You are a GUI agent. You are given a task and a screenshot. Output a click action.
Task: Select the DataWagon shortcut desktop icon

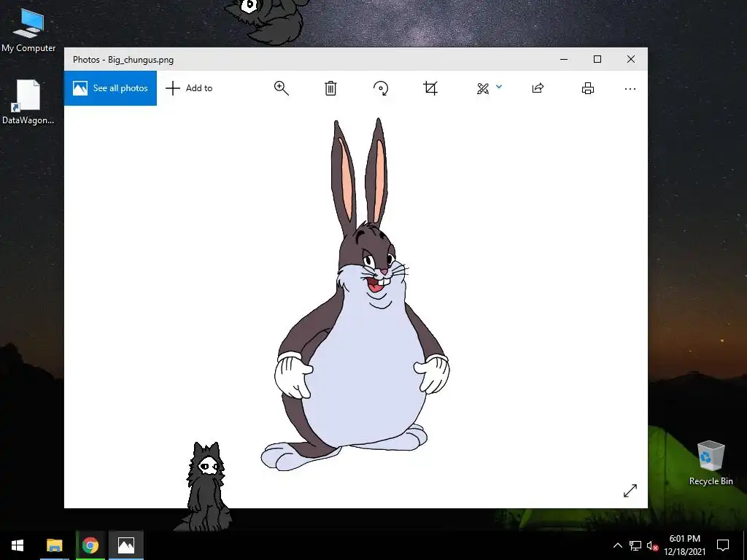pos(28,102)
